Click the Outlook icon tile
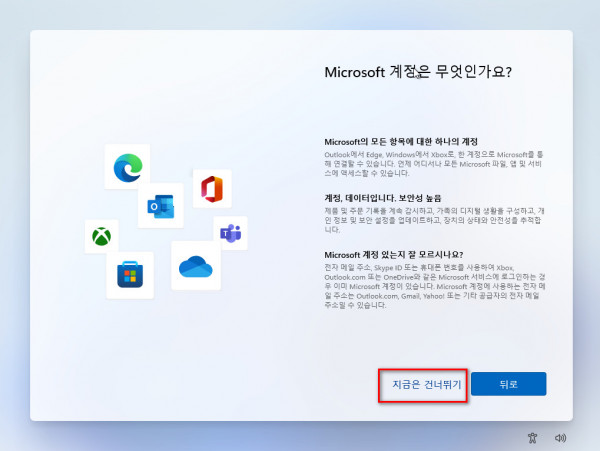 (161, 206)
